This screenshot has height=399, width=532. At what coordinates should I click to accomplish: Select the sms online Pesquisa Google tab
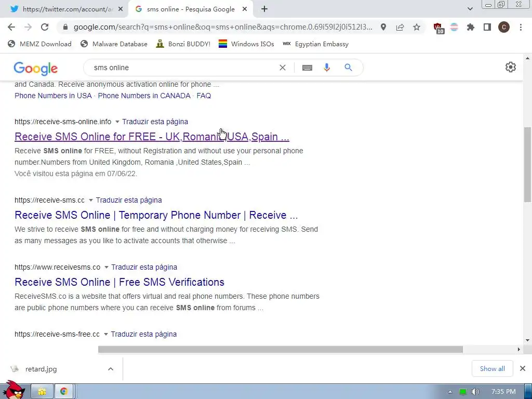click(191, 9)
